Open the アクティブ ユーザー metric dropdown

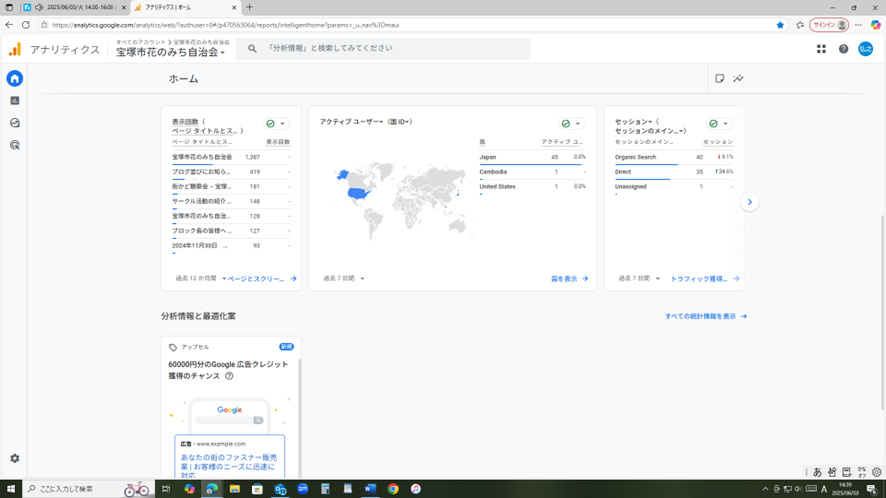[351, 122]
